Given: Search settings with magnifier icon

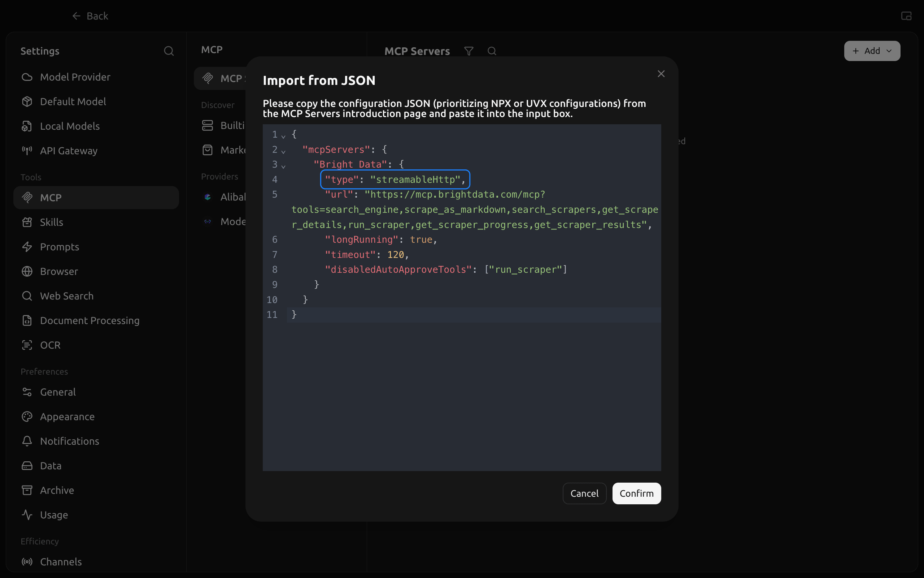Looking at the screenshot, I should [169, 51].
